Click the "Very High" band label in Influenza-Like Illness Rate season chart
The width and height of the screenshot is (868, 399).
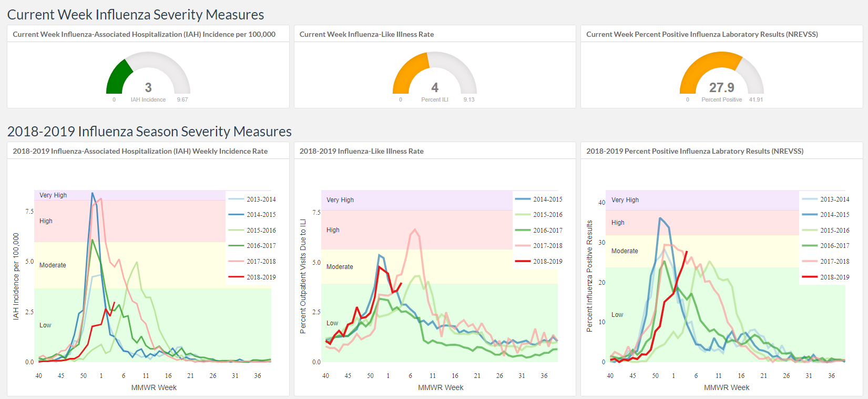pos(340,200)
